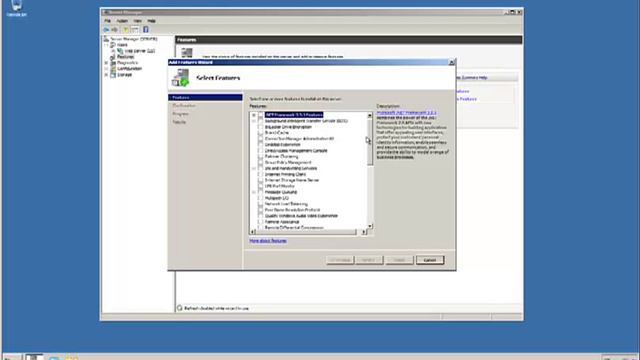The height and width of the screenshot is (360, 640).
Task: Click the Forward arrow in Server Manager toolbar
Action: [115, 29]
